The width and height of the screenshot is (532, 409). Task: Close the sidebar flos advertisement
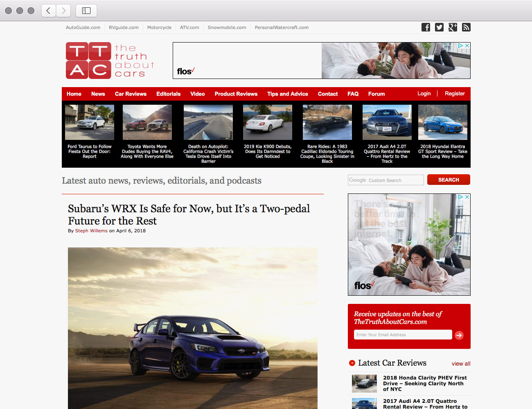coord(467,197)
